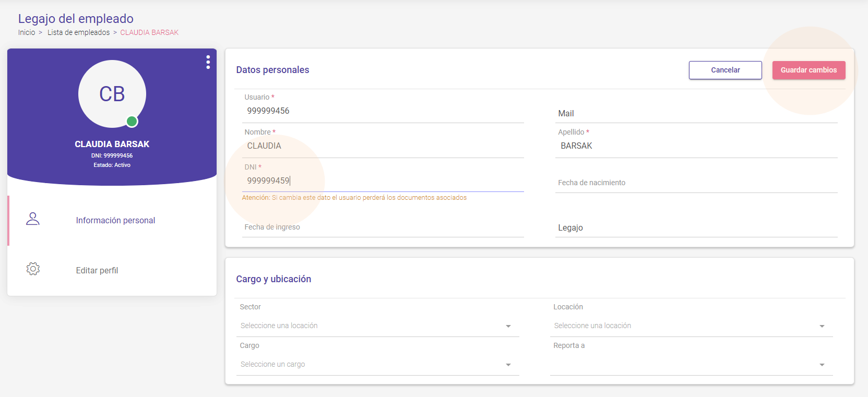Click CLAUDIA BARSAK breadcrumb

pyautogui.click(x=149, y=32)
